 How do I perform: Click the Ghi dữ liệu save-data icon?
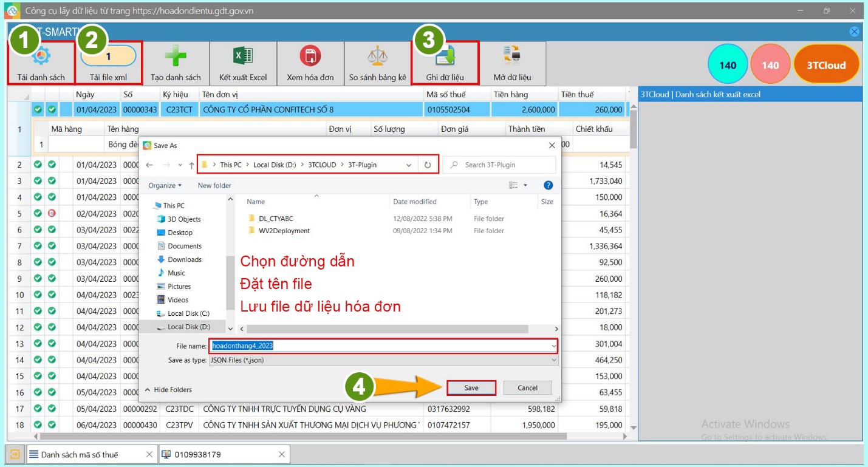(x=445, y=56)
